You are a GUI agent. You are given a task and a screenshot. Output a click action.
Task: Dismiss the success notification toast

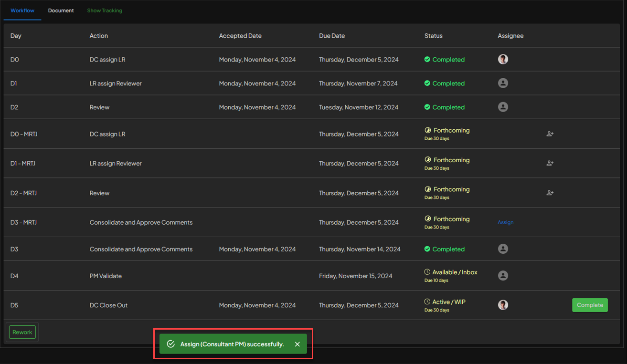tap(298, 344)
